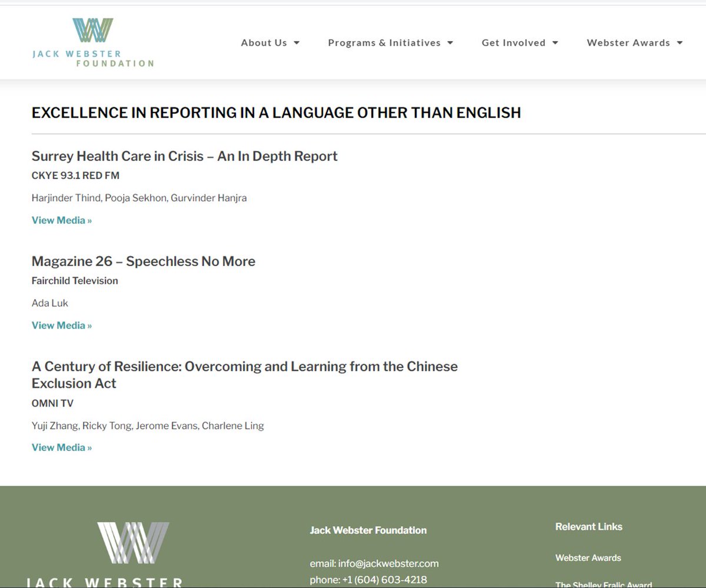Image resolution: width=706 pixels, height=588 pixels.
Task: Click the CKYE 93.1 RED FM label
Action: [x=75, y=175]
